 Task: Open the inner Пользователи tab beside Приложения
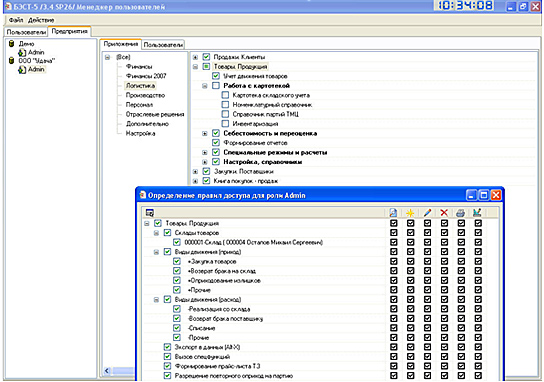pyautogui.click(x=163, y=45)
